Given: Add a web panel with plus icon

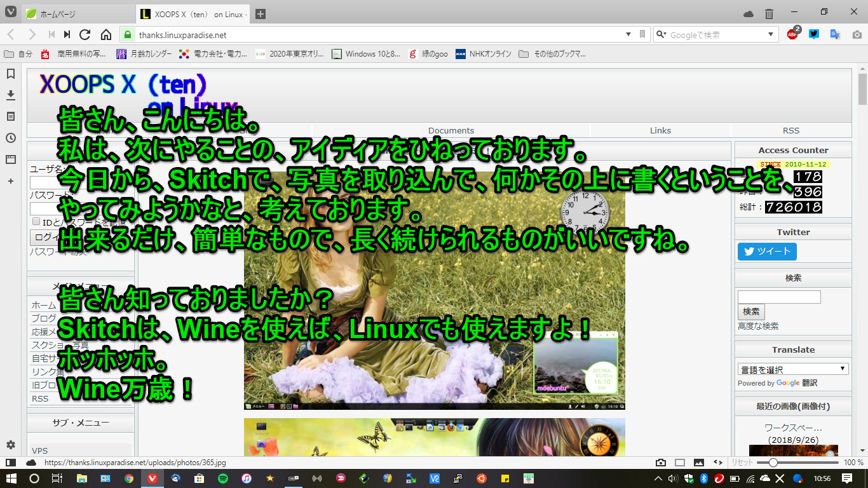Looking at the screenshot, I should pyautogui.click(x=11, y=181).
